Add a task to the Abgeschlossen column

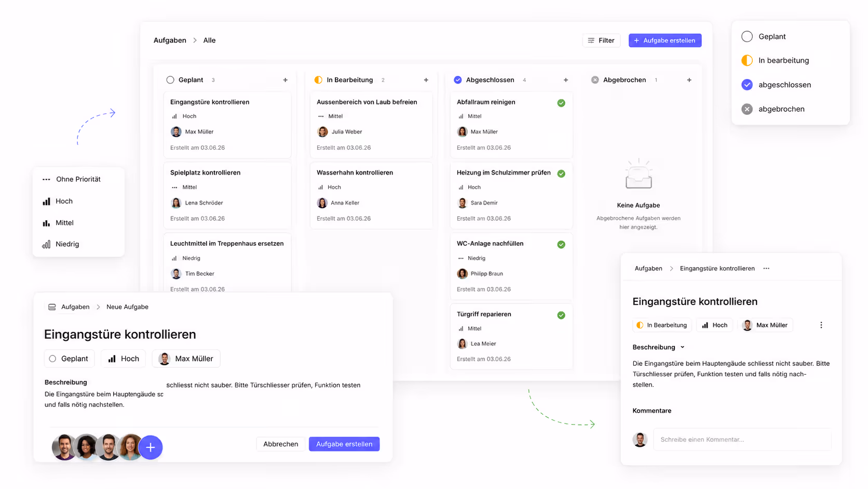click(x=566, y=80)
